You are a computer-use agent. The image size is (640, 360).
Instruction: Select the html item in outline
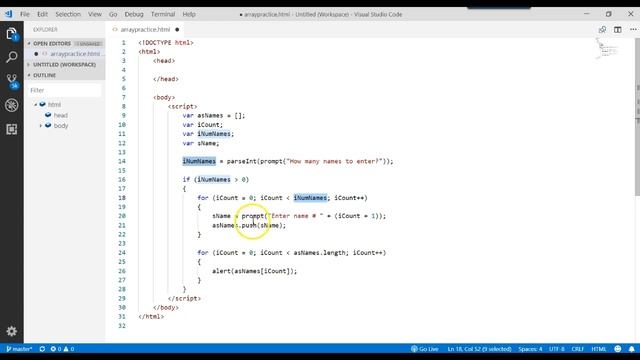click(x=54, y=104)
